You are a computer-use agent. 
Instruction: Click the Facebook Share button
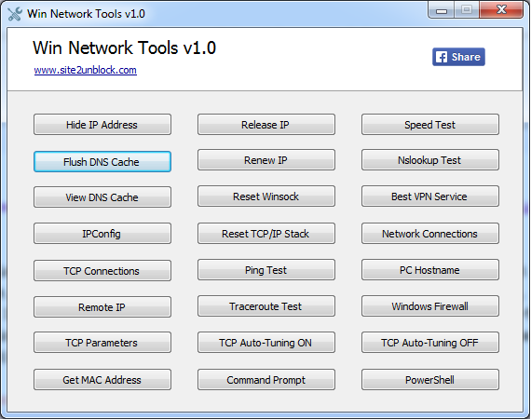click(458, 57)
